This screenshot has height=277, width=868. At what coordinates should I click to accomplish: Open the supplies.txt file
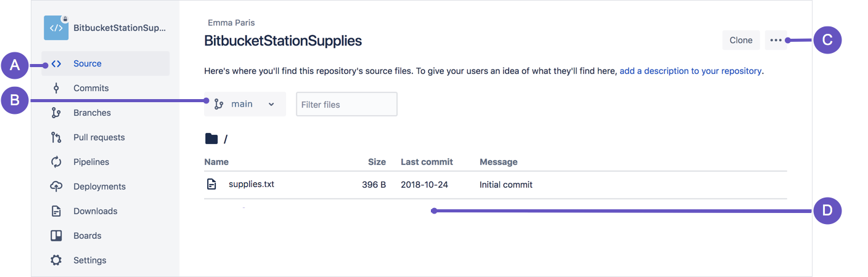point(251,184)
